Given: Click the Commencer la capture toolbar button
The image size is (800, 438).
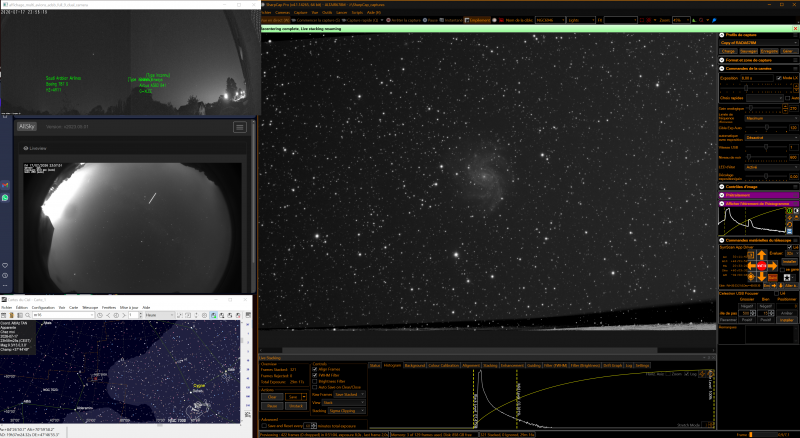Looking at the screenshot, I should click(x=316, y=20).
